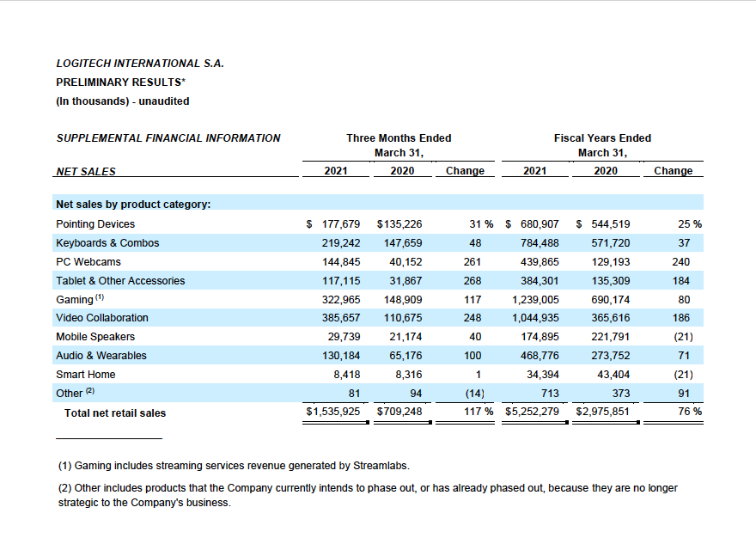Viewport: 756px width, 544px height.
Task: Click the value 110,675
Action: click(x=403, y=318)
